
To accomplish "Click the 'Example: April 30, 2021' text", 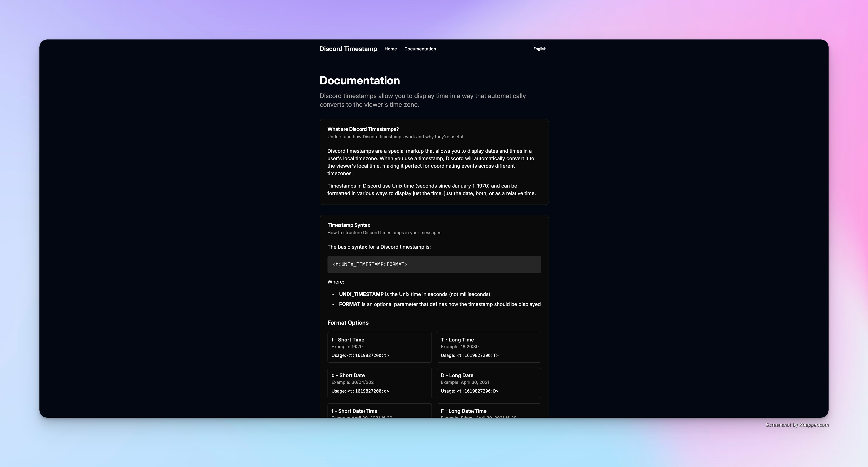I will (x=465, y=382).
